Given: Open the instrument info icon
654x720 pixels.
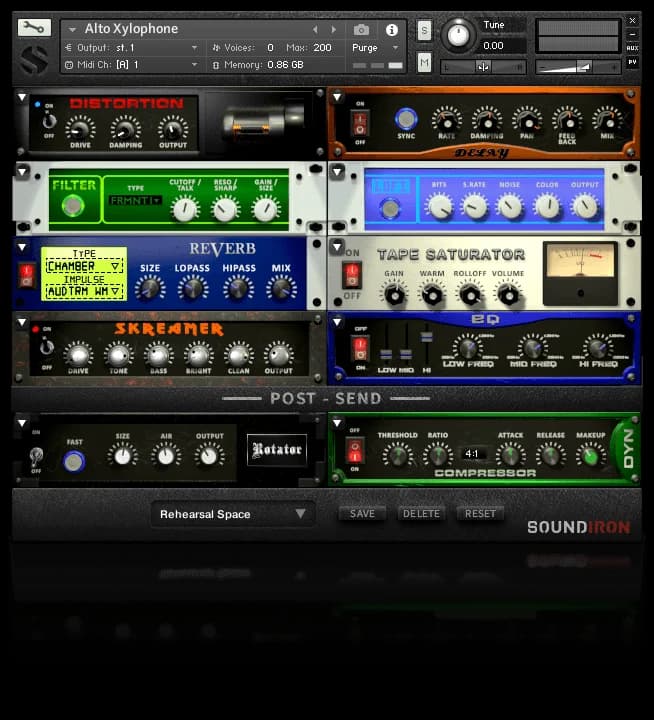Looking at the screenshot, I should click(x=391, y=30).
